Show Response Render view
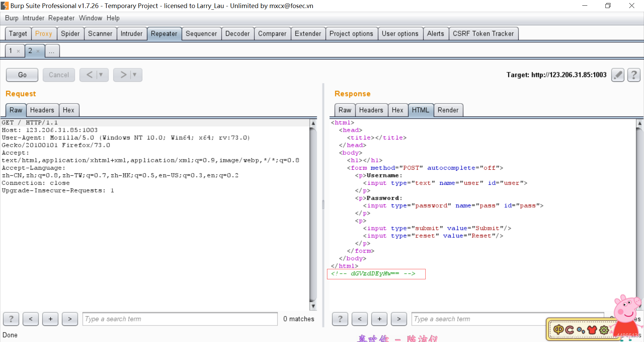Screen dimensions: 644x342 point(448,110)
